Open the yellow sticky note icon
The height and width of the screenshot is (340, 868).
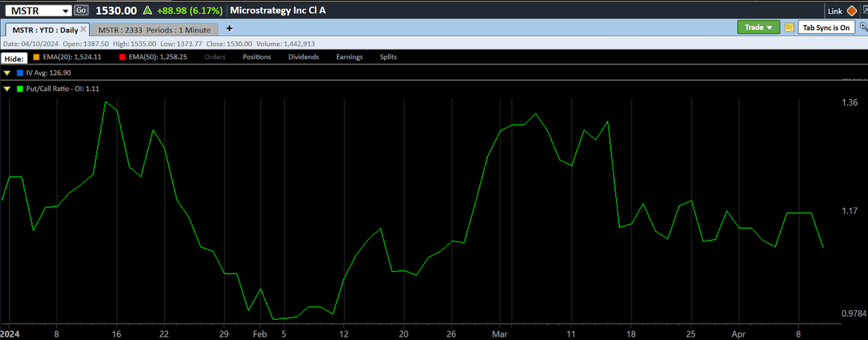pyautogui.click(x=789, y=27)
